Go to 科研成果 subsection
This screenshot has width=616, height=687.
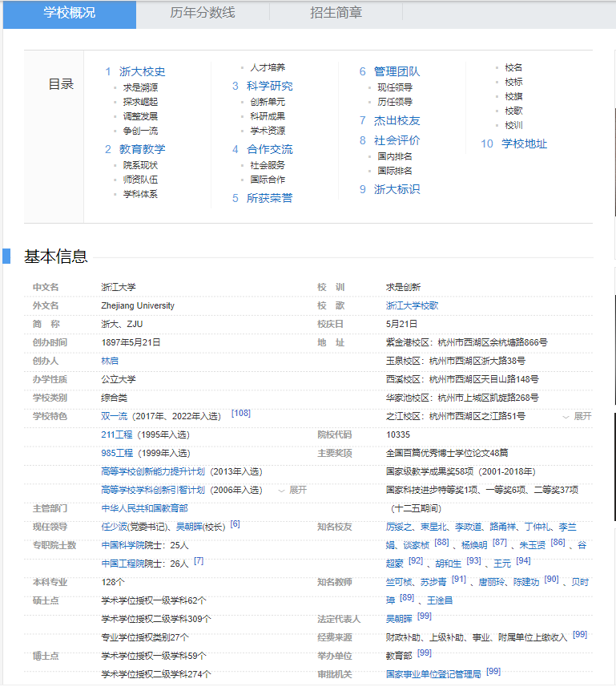[x=268, y=116]
